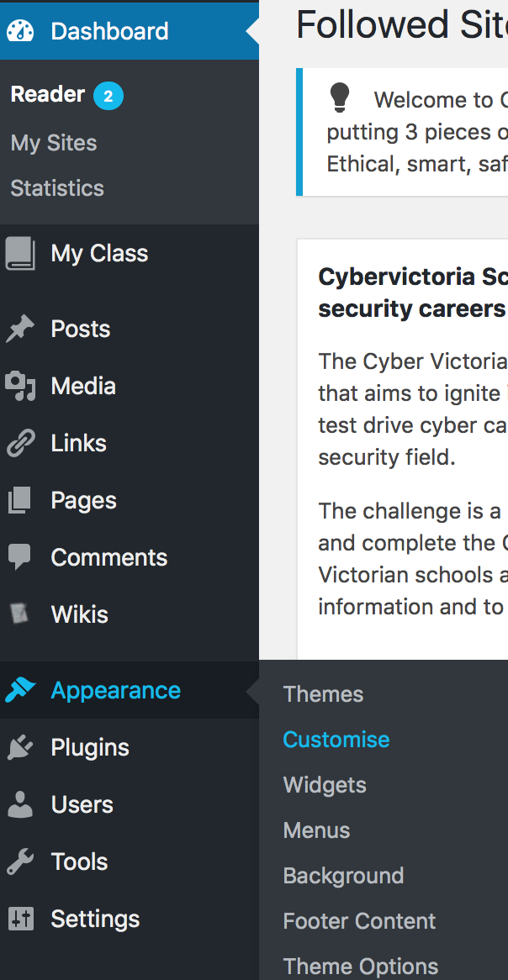Click the Appearance paintbrush icon
The height and width of the screenshot is (980, 508).
pyautogui.click(x=20, y=691)
